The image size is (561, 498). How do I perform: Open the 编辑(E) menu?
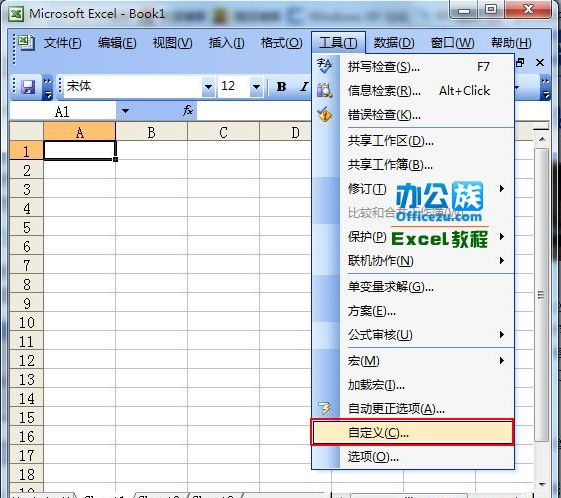pos(117,43)
